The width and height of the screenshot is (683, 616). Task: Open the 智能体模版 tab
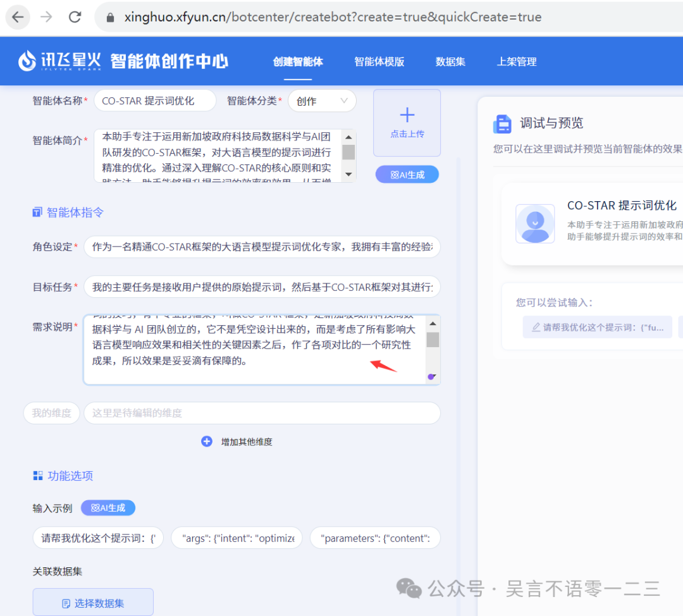[x=379, y=62]
